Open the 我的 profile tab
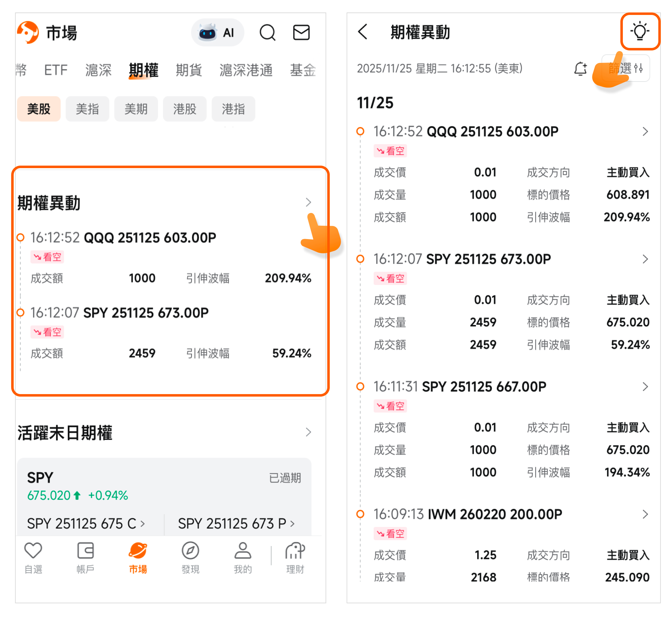This screenshot has width=672, height=617. [243, 557]
